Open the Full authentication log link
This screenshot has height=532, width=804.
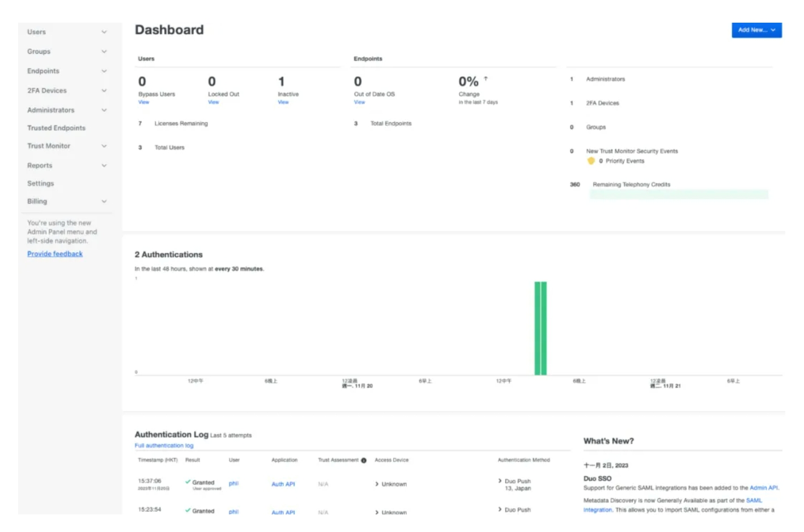coord(164,446)
